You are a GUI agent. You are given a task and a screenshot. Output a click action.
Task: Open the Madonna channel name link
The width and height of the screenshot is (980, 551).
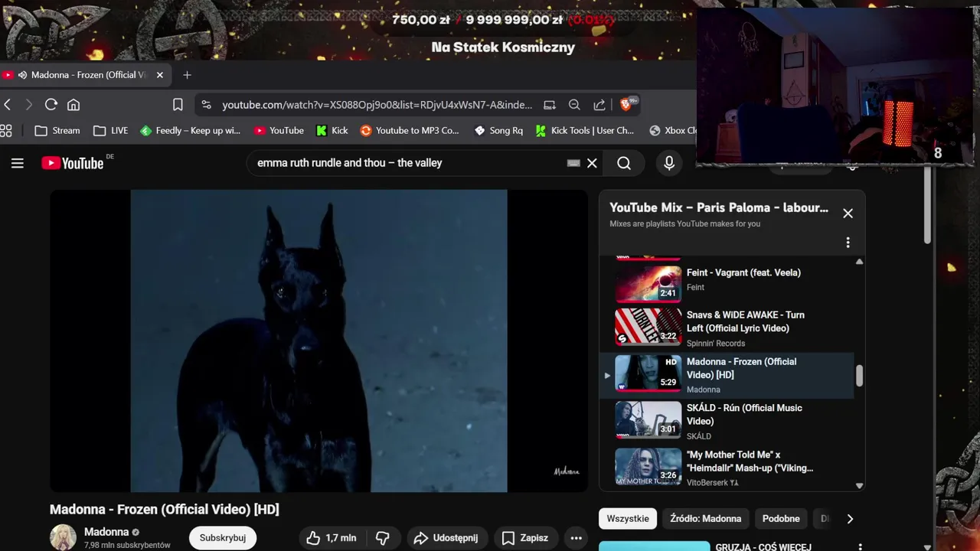click(x=106, y=532)
